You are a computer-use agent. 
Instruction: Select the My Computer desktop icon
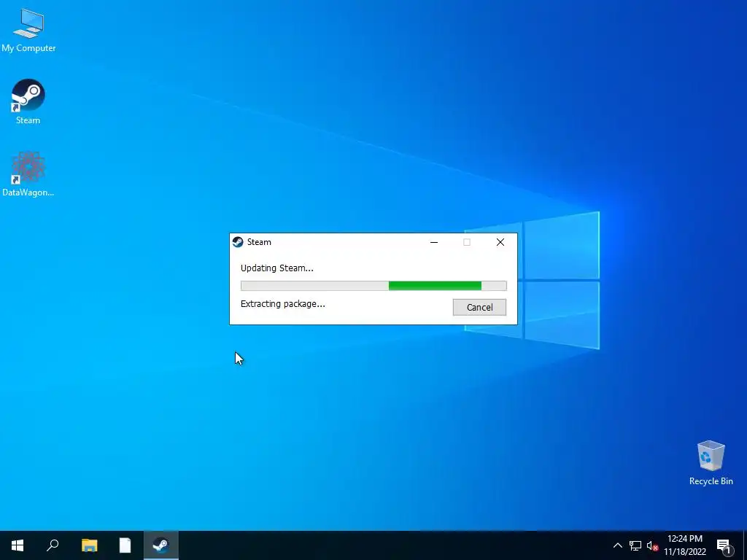pos(28,31)
